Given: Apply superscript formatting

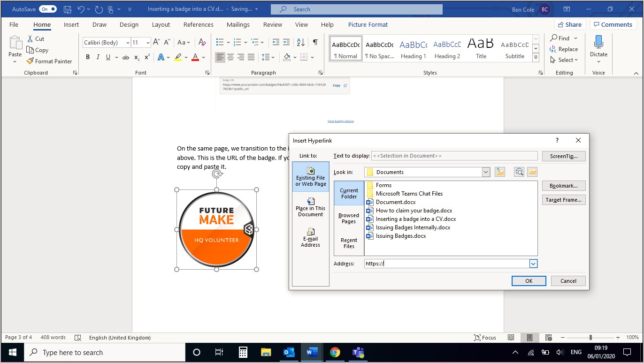Looking at the screenshot, I should click(x=147, y=57).
